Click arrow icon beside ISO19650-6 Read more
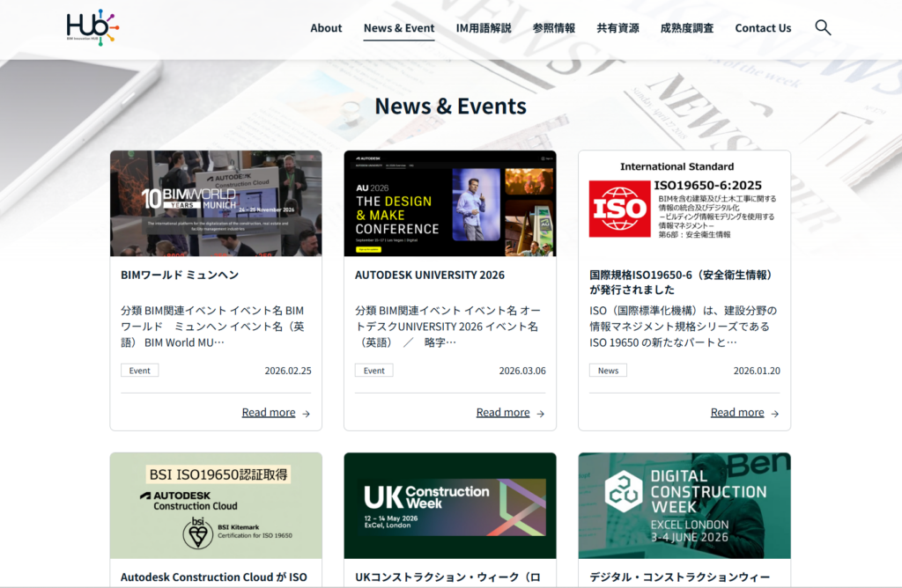The height and width of the screenshot is (588, 902). 775,414
